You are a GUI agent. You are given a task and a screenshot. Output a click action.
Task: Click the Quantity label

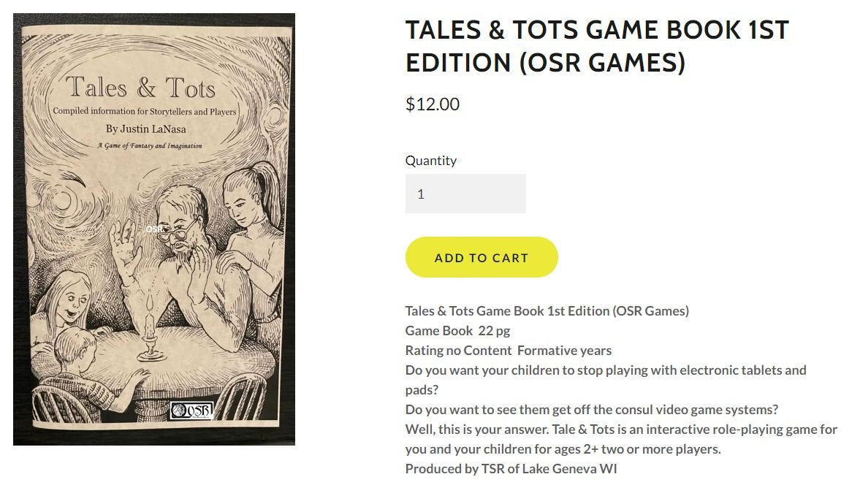tap(431, 161)
